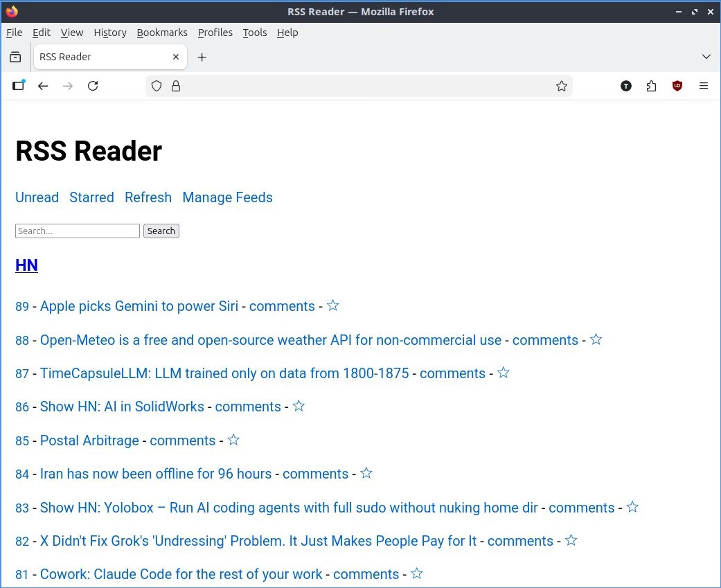
Task: Open the Edit menu
Action: [42, 33]
